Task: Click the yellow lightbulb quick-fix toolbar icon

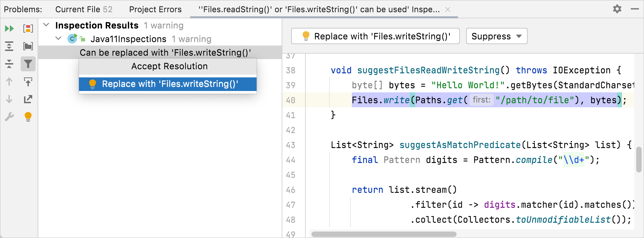Action: (x=28, y=117)
